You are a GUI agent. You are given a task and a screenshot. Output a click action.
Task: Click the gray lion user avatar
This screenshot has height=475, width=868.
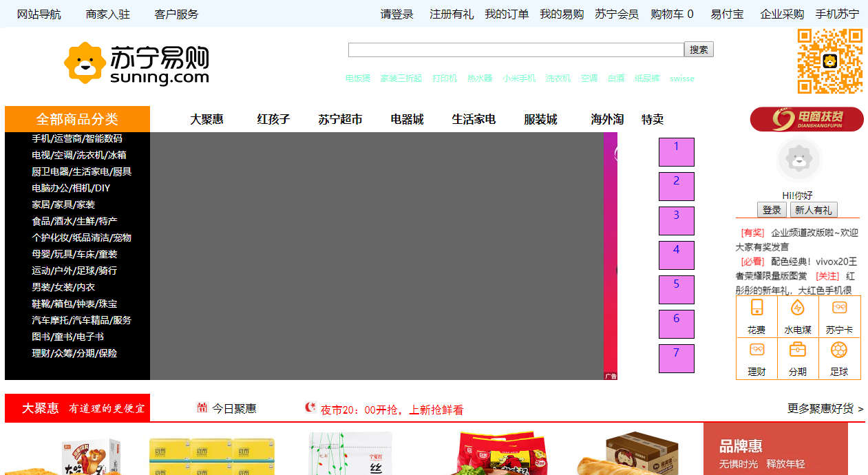798,160
